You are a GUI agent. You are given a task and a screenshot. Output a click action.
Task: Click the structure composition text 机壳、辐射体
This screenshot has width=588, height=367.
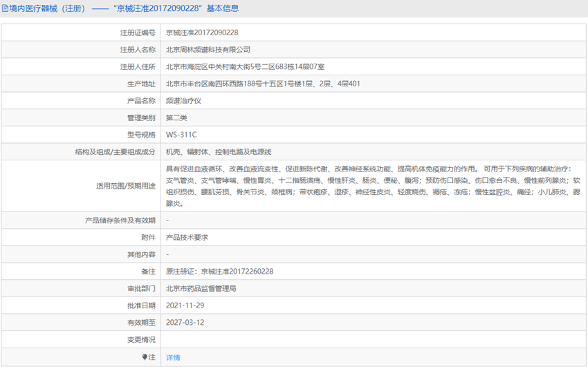tap(219, 151)
